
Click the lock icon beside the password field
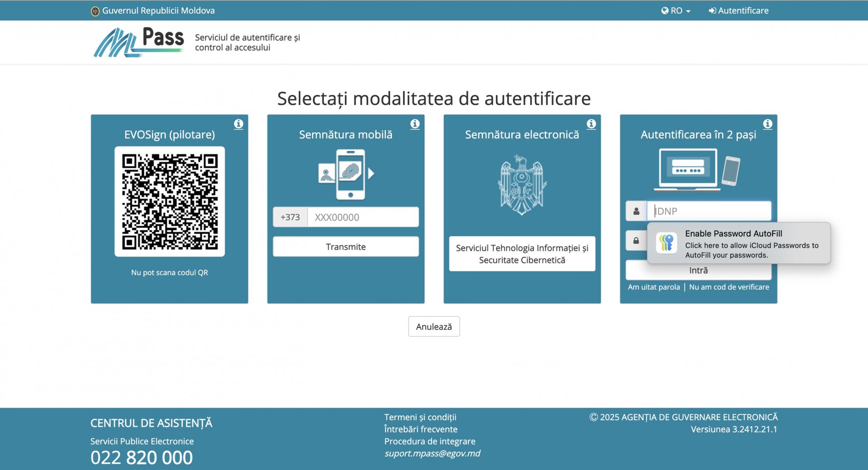[x=636, y=241]
